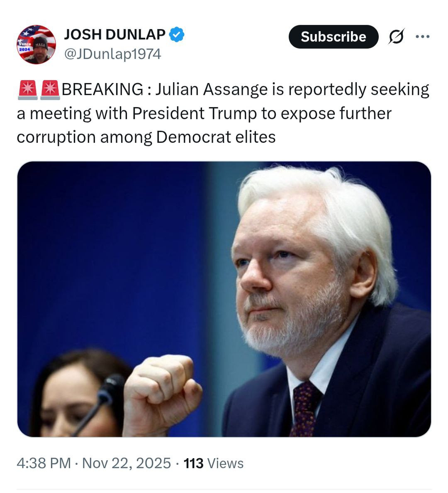This screenshot has height=493, width=448.
Task: Click the Vance 2024 badge on the avatar
Action: [24, 45]
